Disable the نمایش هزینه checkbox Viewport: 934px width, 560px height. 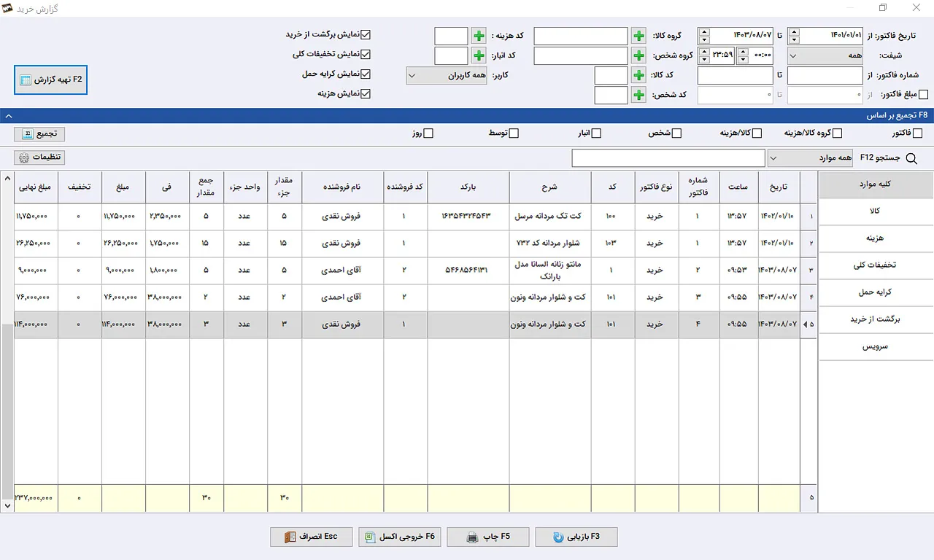click(366, 93)
